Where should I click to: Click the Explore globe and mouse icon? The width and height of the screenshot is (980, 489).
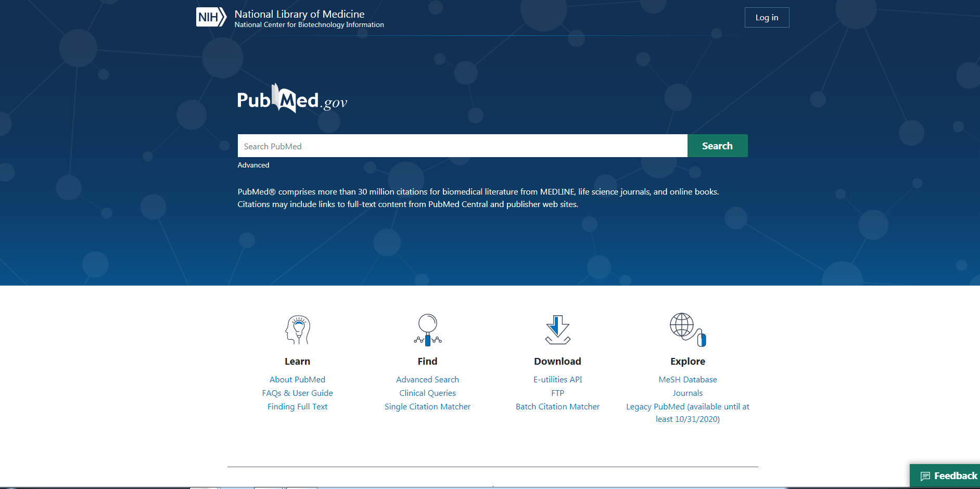[688, 330]
